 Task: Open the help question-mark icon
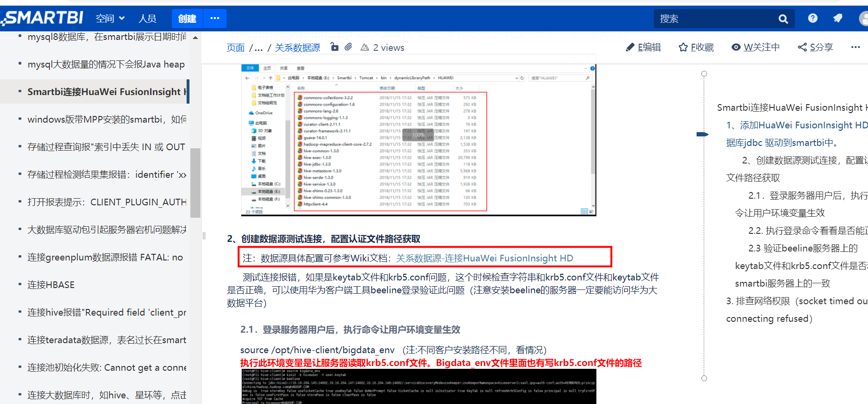pos(813,18)
